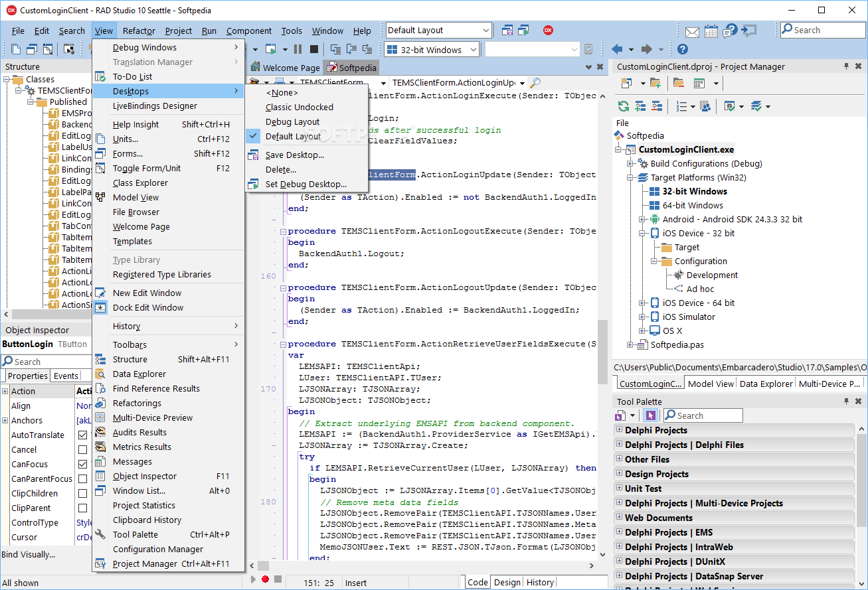Open the Refactor menu

[x=139, y=31]
